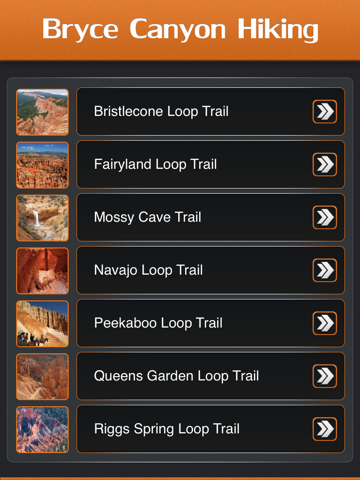Tap the arrow icon for Queens Garden Loop Trail
360x480 pixels.
(x=324, y=376)
